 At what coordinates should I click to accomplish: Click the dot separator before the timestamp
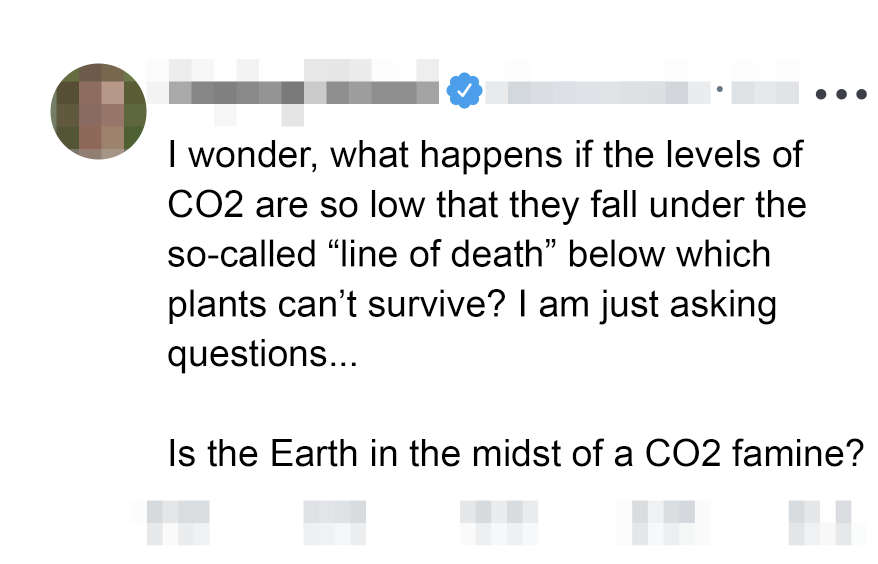pos(718,90)
